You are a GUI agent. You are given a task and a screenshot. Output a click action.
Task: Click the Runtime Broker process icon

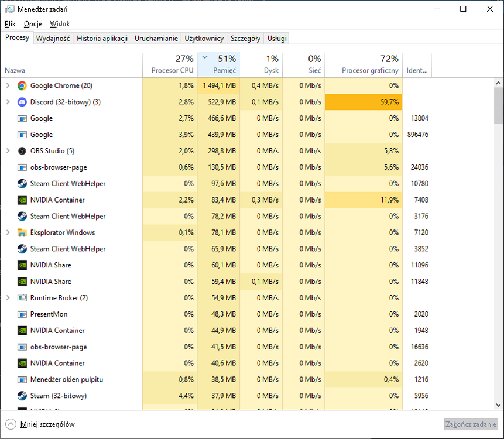[x=22, y=298]
